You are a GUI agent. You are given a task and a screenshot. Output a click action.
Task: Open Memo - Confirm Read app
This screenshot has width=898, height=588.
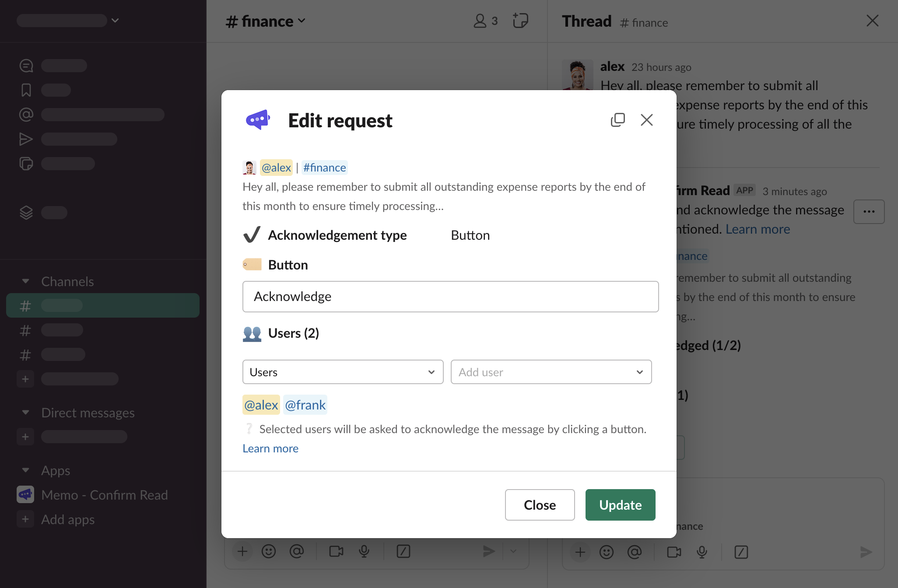click(x=104, y=495)
